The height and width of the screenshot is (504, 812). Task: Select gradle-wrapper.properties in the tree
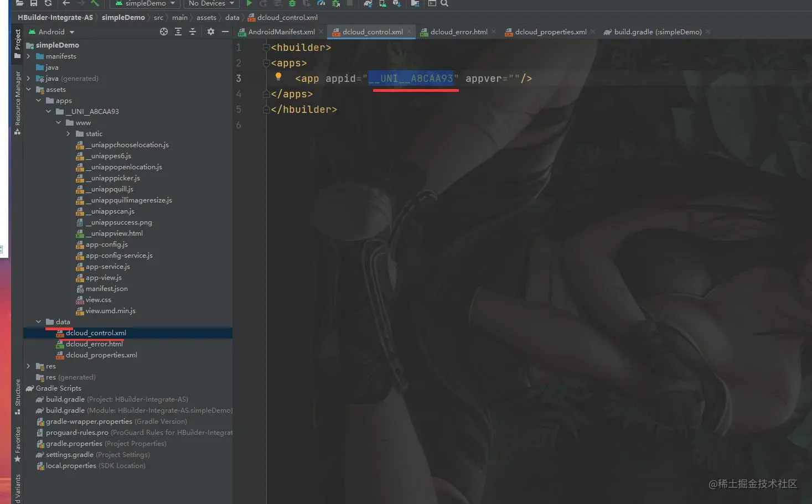click(89, 422)
